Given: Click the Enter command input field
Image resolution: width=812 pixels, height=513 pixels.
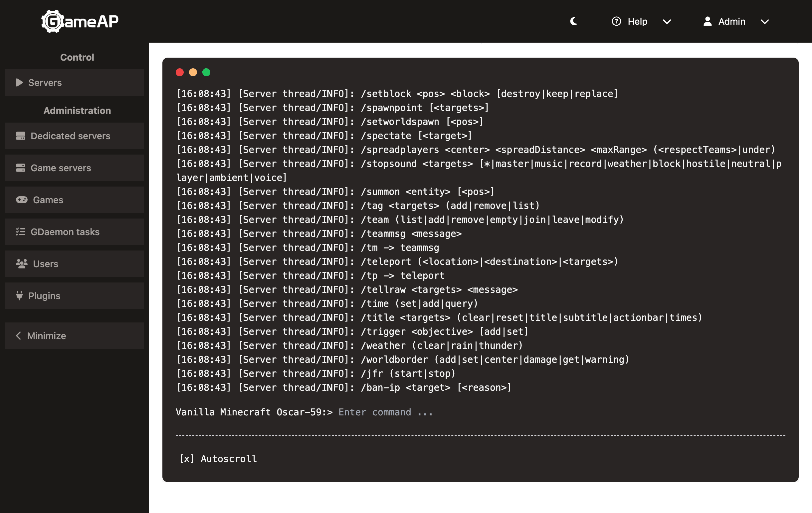Looking at the screenshot, I should [x=385, y=412].
